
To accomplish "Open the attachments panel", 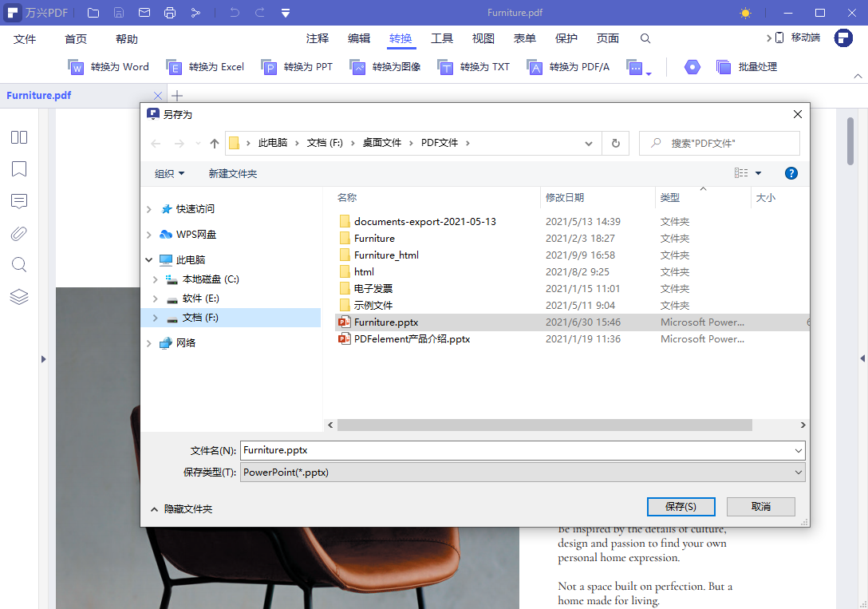I will click(x=18, y=233).
